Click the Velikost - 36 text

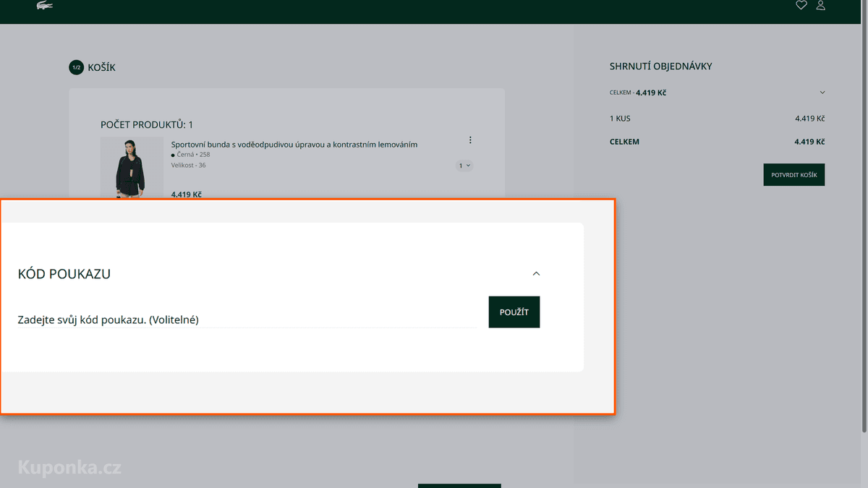coord(188,166)
